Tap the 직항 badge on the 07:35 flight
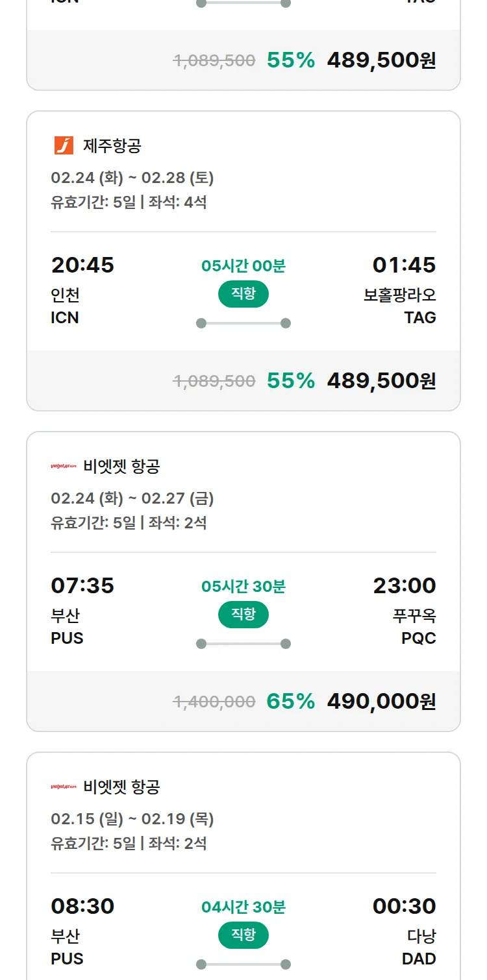Screen dimensions: 487x980 click(243, 615)
